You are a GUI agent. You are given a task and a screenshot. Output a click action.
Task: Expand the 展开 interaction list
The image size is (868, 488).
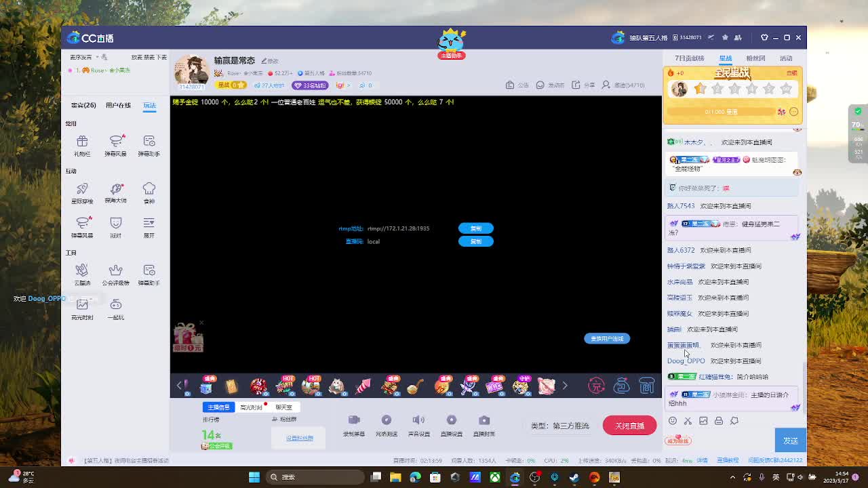[x=149, y=226]
